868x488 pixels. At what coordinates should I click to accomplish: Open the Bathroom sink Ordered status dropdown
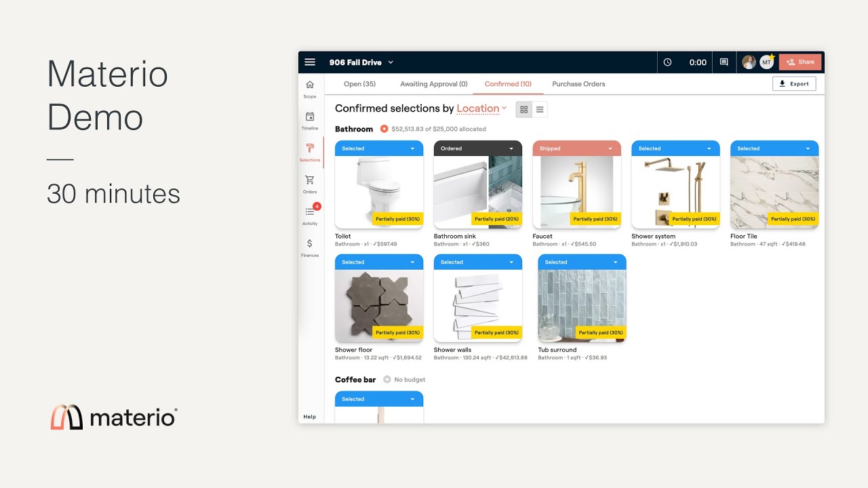pos(511,148)
